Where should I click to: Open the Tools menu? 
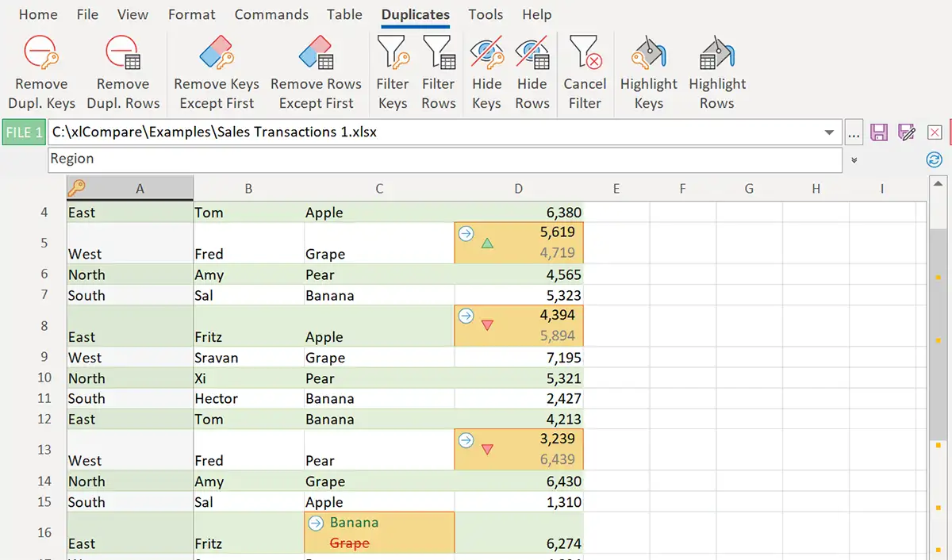[486, 14]
